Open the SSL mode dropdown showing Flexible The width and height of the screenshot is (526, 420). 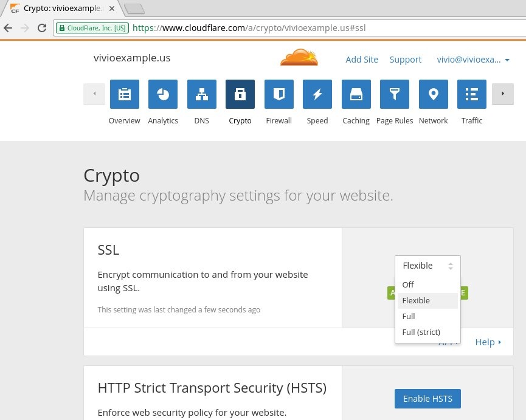pyautogui.click(x=427, y=266)
